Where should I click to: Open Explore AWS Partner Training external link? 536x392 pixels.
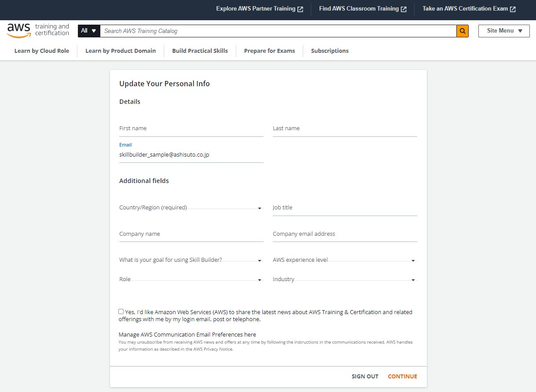pos(259,9)
